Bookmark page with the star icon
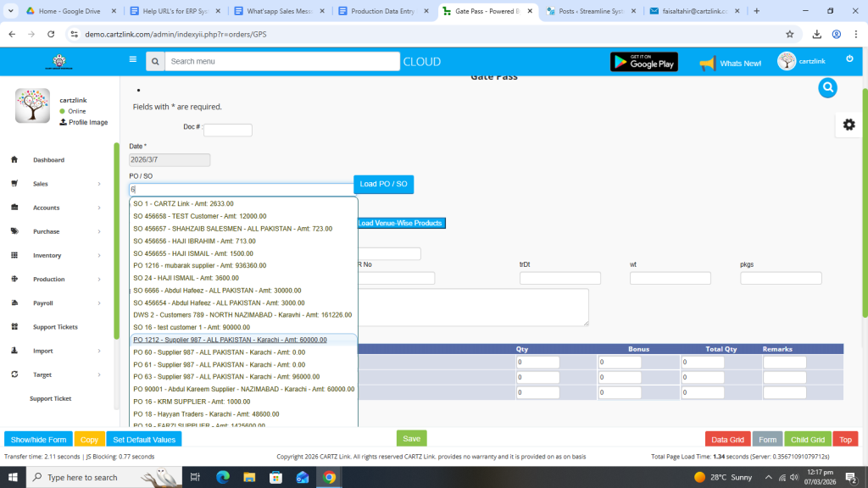 pos(789,34)
